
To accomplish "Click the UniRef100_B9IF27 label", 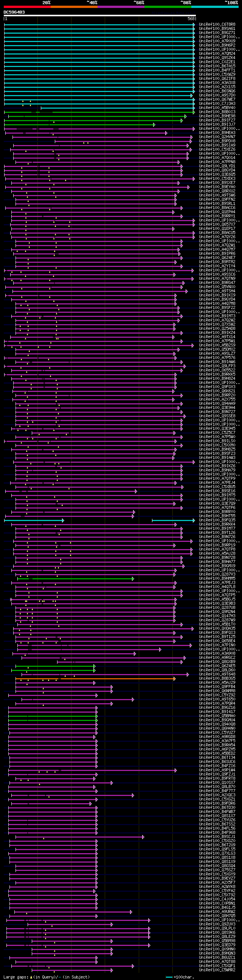I will [x=217, y=120].
